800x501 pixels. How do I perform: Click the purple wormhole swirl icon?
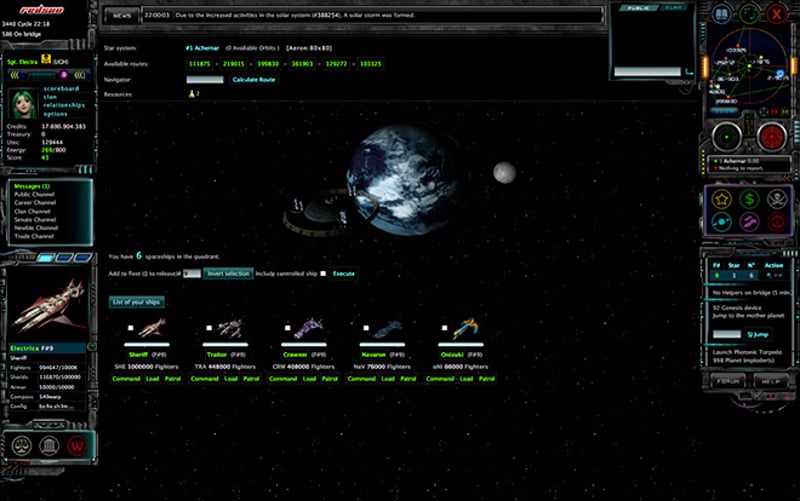point(749,222)
